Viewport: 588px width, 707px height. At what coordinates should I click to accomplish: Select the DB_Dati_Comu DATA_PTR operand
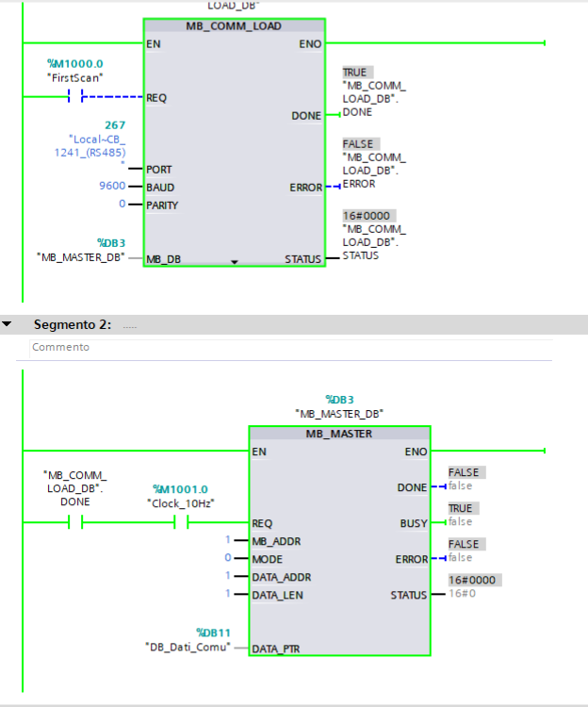tap(188, 647)
